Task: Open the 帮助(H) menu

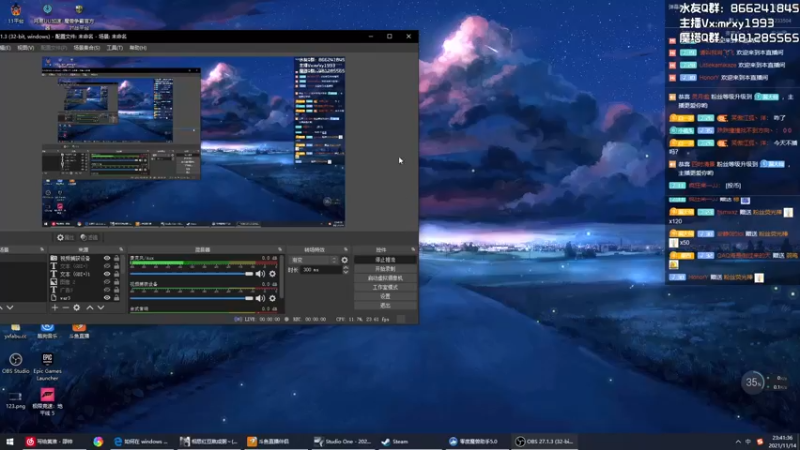Action: click(138, 48)
